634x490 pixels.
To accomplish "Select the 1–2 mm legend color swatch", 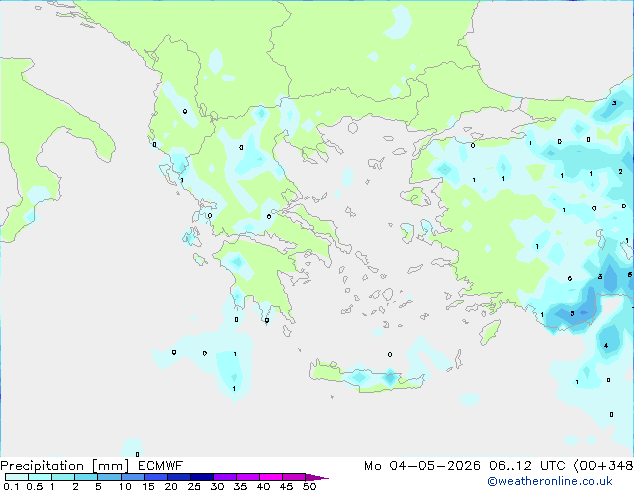I will point(63,477).
